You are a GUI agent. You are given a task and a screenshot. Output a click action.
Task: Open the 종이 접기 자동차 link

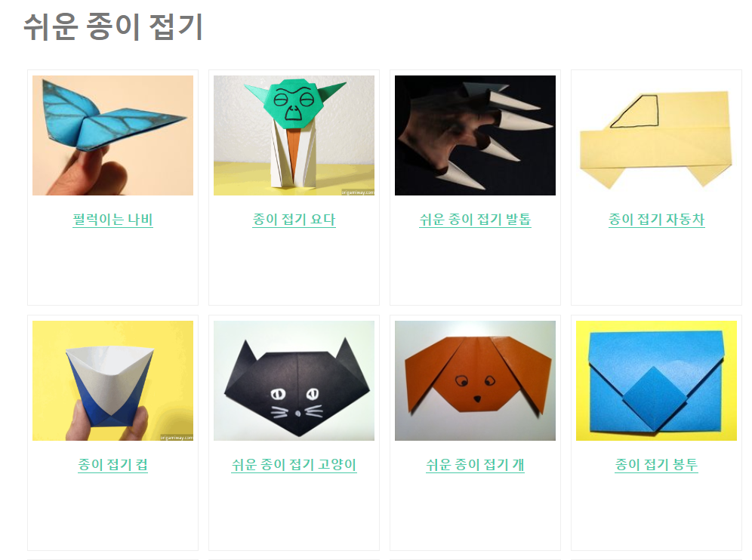coord(657,220)
